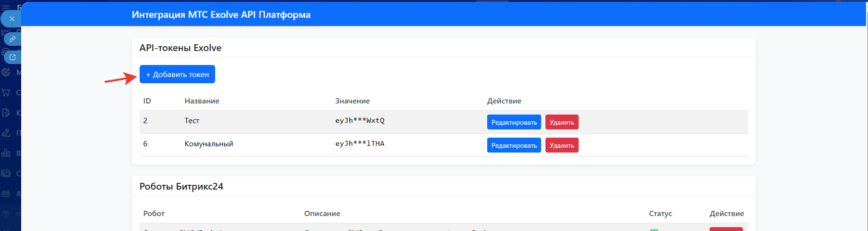Click the Роботы Битрикс24 section heading

click(181, 186)
